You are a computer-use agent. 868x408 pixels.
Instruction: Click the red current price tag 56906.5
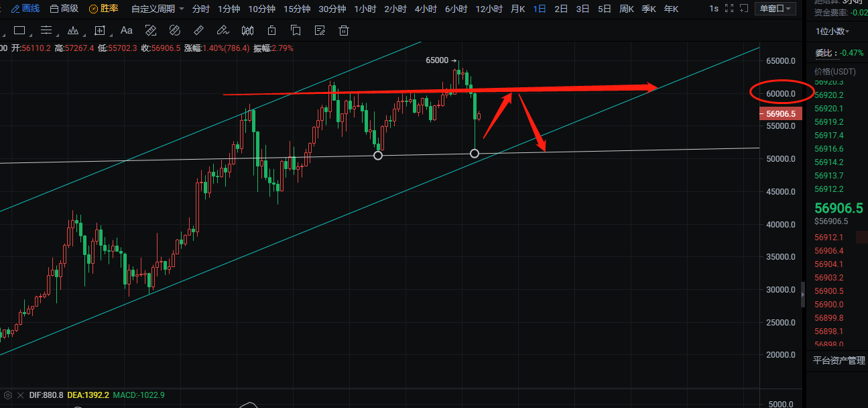coord(780,114)
